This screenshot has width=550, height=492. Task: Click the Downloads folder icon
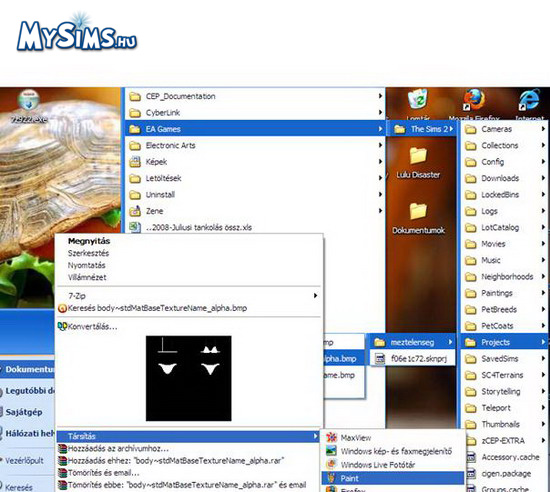470,178
